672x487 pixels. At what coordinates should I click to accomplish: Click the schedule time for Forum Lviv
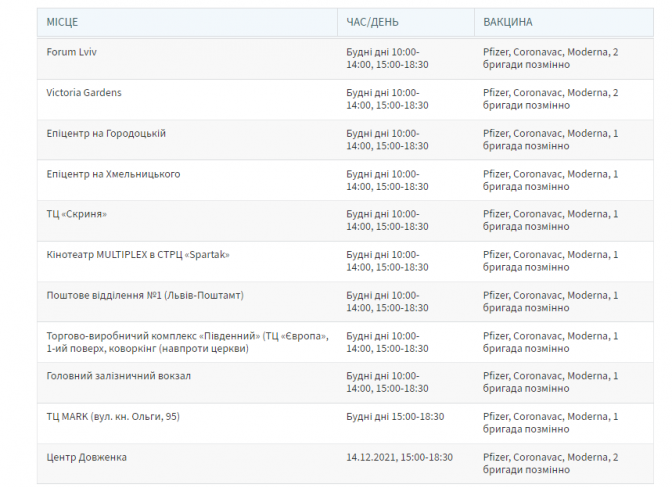click(387, 58)
